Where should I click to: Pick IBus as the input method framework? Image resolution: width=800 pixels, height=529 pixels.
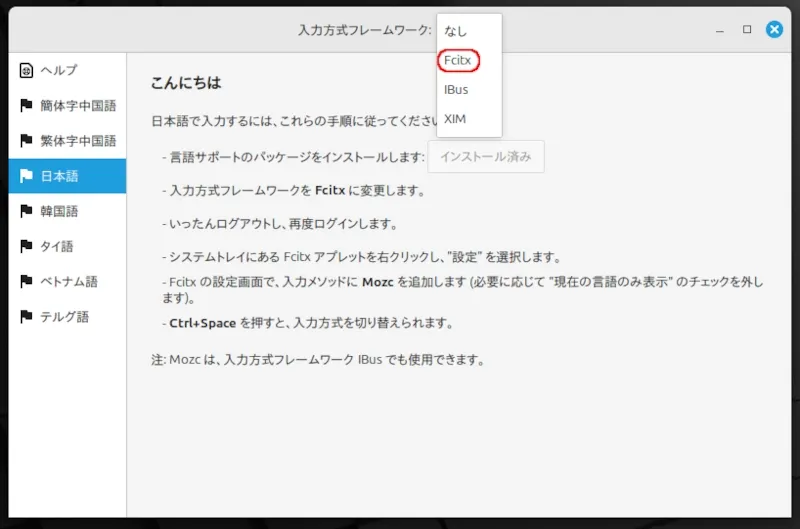456,90
